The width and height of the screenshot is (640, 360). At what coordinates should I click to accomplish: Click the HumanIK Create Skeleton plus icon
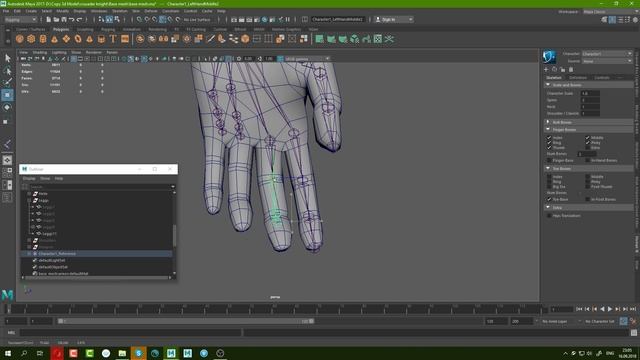click(x=546, y=70)
